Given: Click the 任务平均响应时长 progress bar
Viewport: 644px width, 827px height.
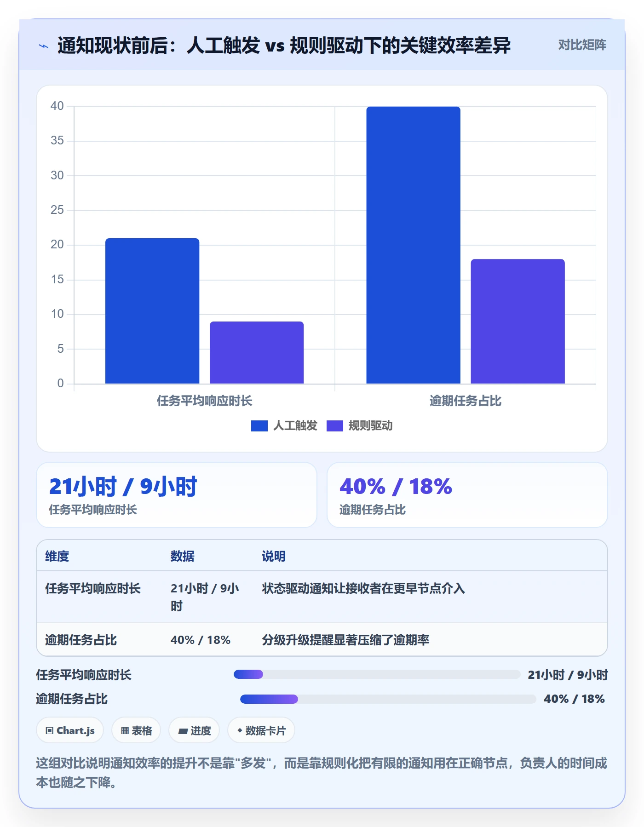Looking at the screenshot, I should coord(377,674).
